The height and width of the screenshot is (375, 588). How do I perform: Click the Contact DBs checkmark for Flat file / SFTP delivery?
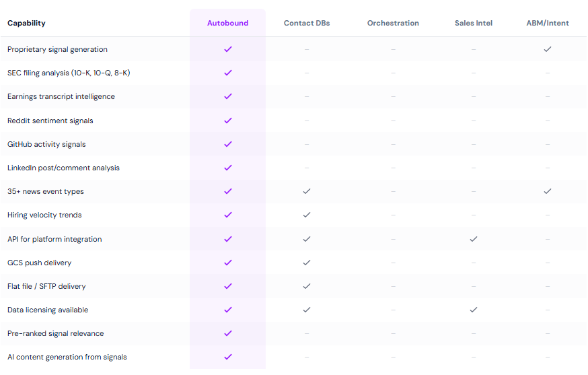pyautogui.click(x=307, y=286)
